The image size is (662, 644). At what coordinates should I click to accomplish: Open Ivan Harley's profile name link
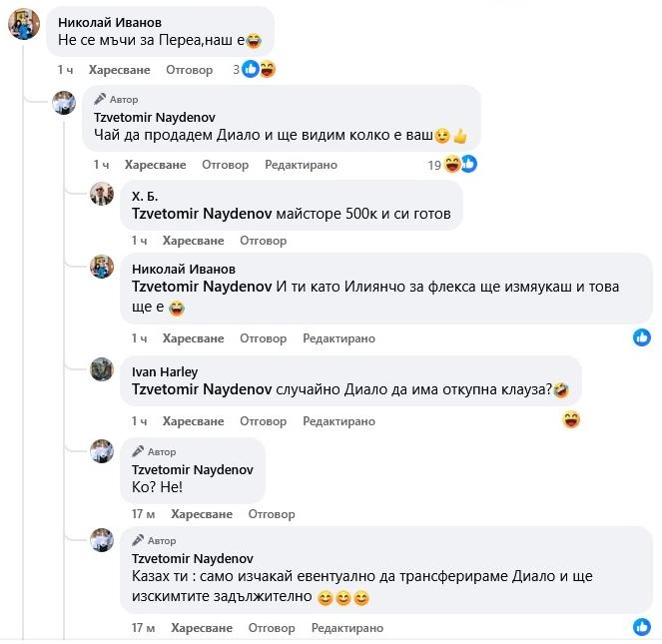pos(163,371)
